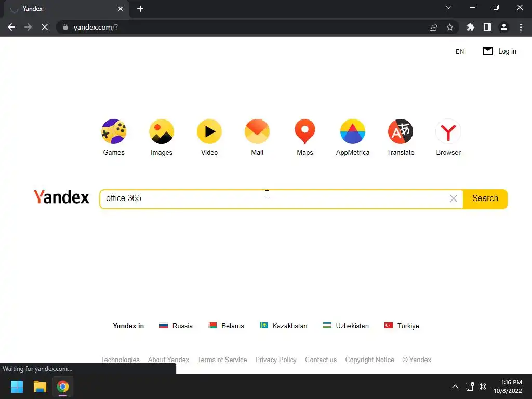Open Chrome three-dot menu
This screenshot has width=532, height=399.
pyautogui.click(x=521, y=27)
